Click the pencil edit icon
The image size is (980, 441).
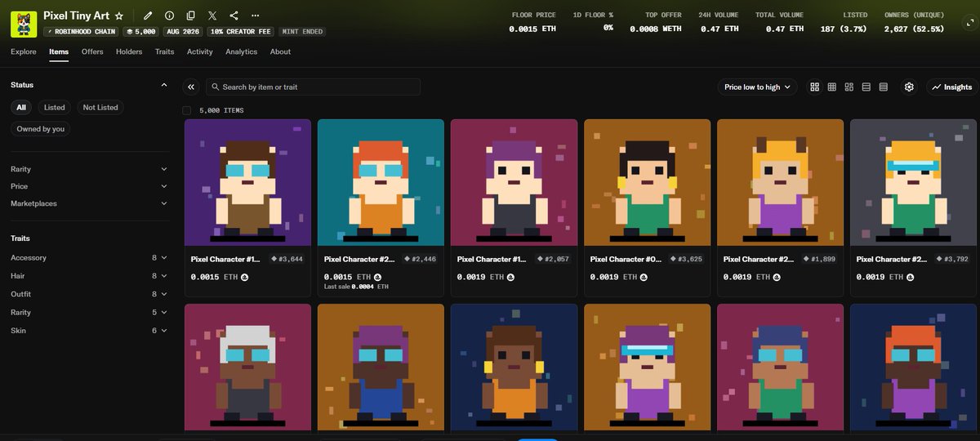click(148, 16)
